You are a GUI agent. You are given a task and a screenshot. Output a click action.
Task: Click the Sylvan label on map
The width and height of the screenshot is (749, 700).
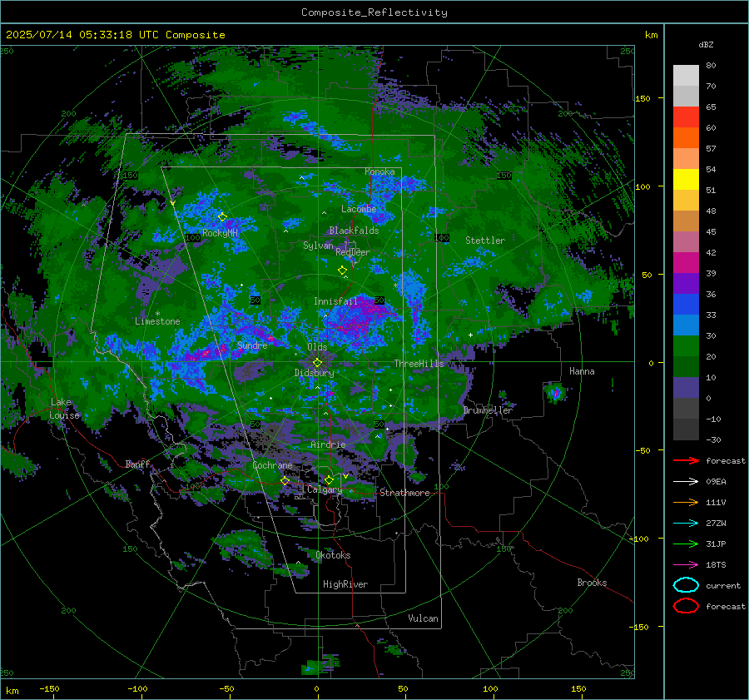pos(318,246)
